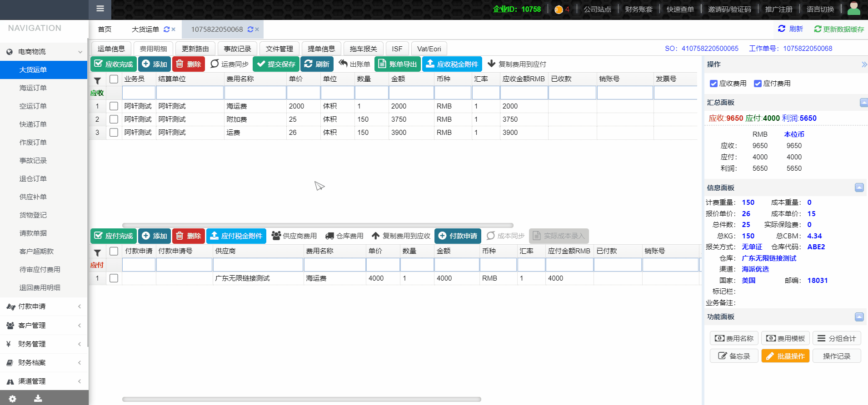Screen dimensions: 868x405
Task: Switch to 拖车报关 tab
Action: pyautogui.click(x=364, y=49)
